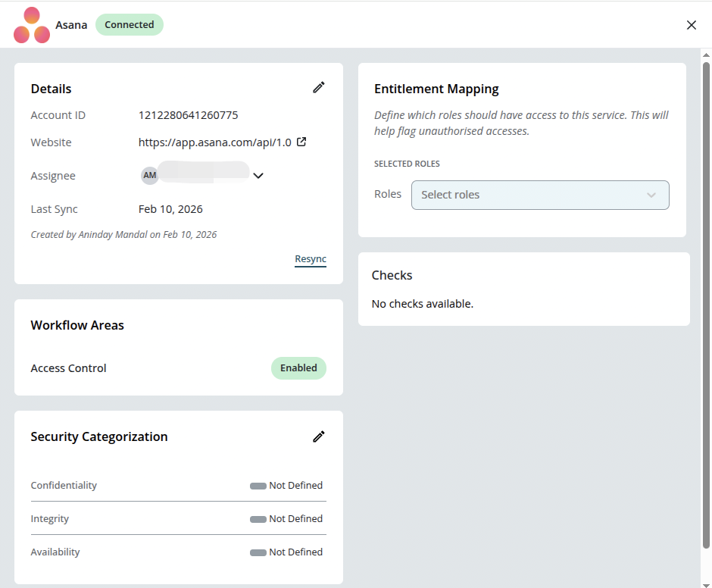Image resolution: width=712 pixels, height=588 pixels.
Task: Open the https://app.asana.com/api/1.0 link
Action: tap(216, 142)
